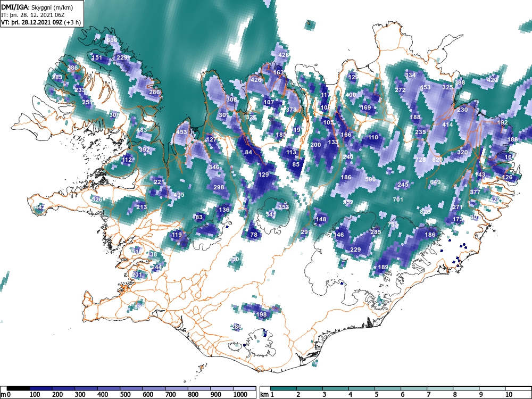
Task: Click the visibility value '334' on the map
Action: pyautogui.click(x=411, y=74)
